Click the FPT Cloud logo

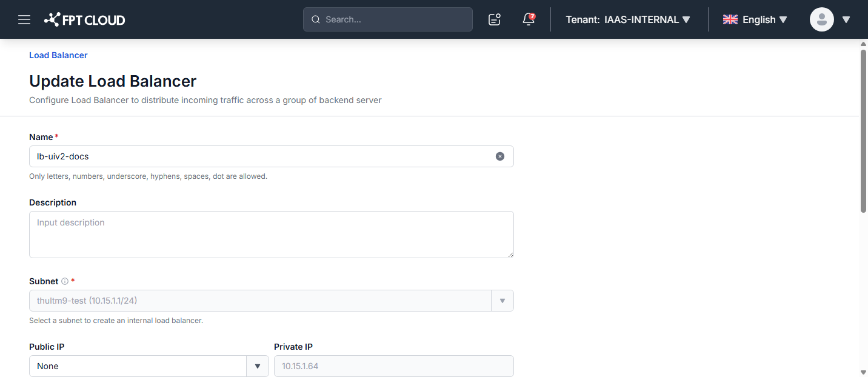[85, 19]
